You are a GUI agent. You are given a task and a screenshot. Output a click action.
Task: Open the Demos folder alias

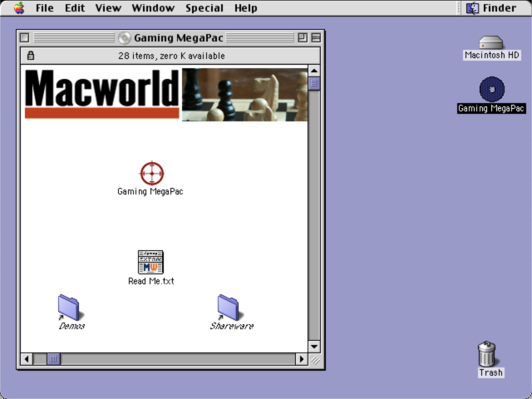[69, 308]
